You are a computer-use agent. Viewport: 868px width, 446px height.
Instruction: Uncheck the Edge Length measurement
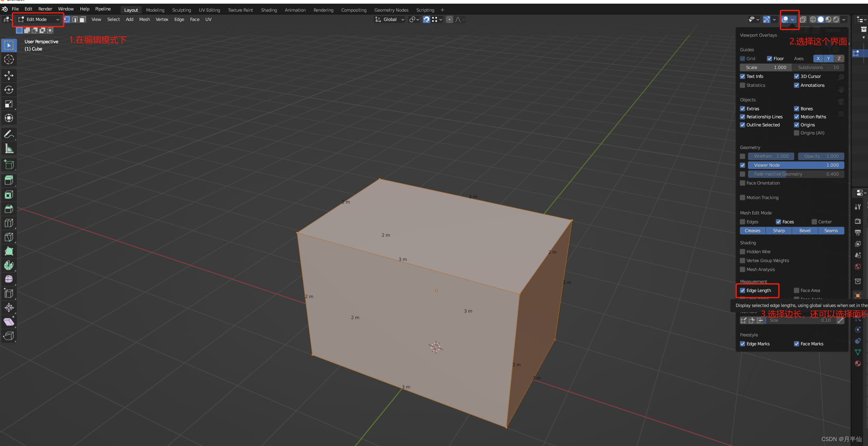tap(743, 290)
